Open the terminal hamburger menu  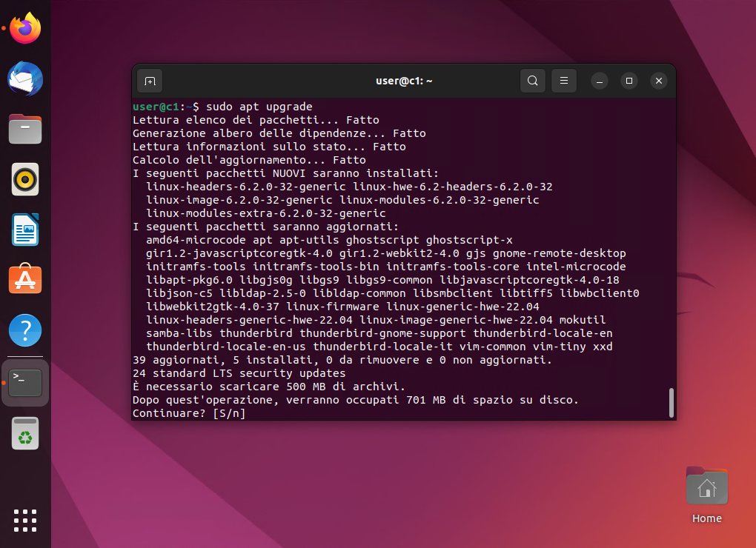pyautogui.click(x=563, y=81)
